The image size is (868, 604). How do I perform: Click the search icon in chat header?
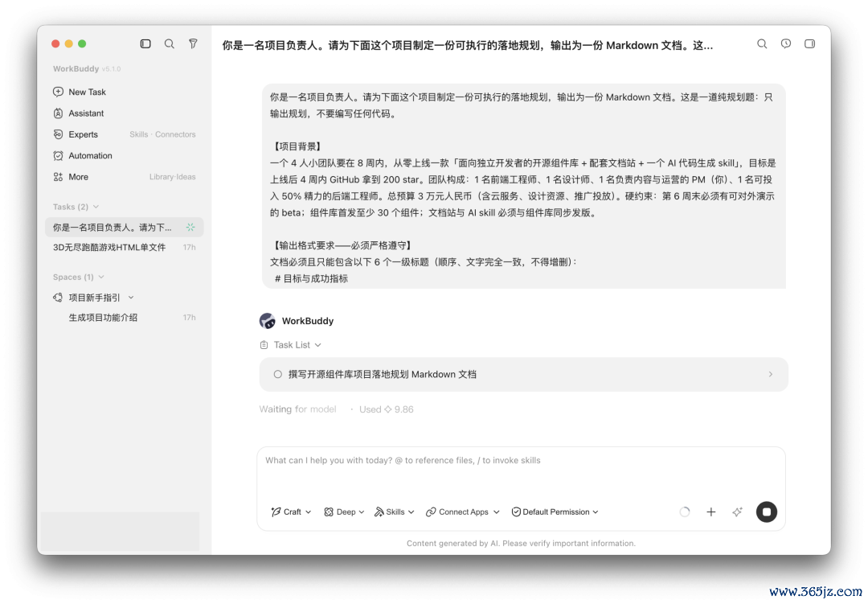click(x=762, y=43)
